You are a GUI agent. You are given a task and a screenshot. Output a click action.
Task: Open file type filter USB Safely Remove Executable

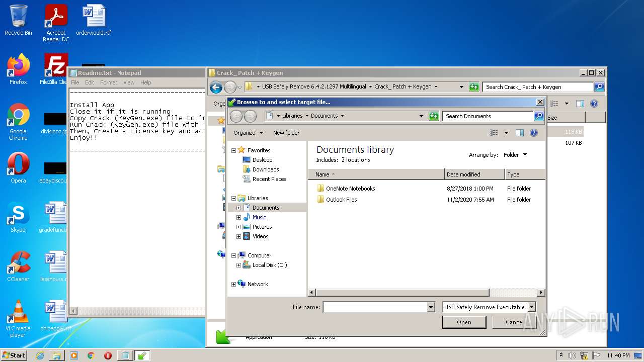click(x=489, y=307)
